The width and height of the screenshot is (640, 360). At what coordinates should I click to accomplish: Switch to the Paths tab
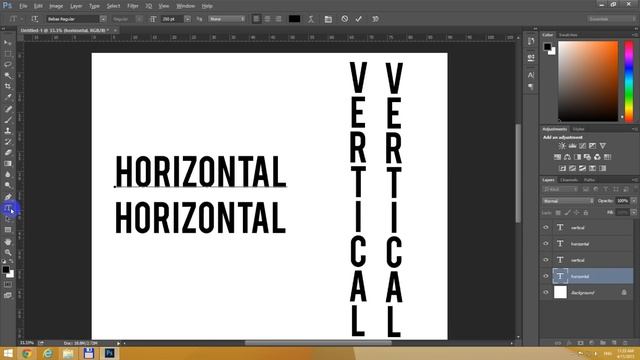click(x=589, y=180)
